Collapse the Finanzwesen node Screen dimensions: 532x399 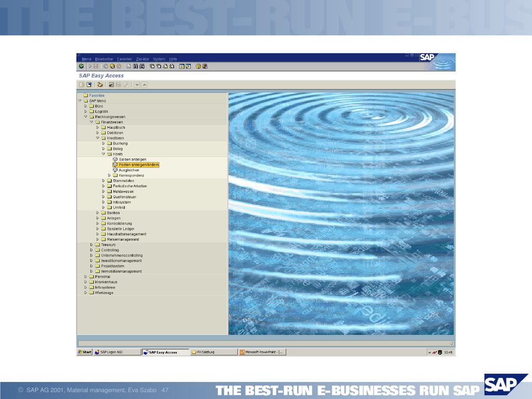pos(91,122)
